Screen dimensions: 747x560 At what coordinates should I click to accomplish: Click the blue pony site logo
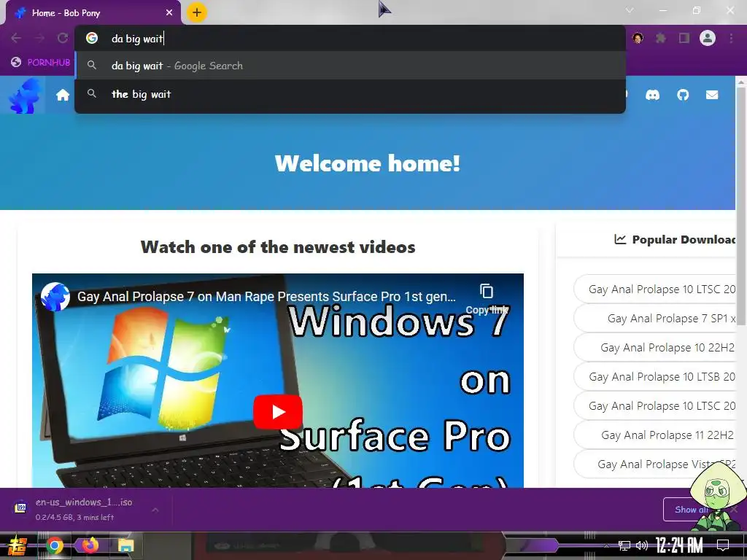[x=24, y=96]
